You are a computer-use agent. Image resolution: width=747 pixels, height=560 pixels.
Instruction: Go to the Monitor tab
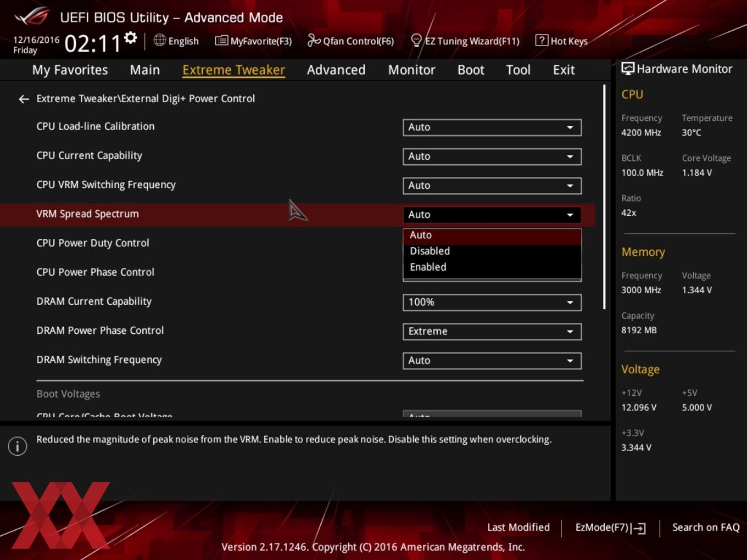[412, 70]
